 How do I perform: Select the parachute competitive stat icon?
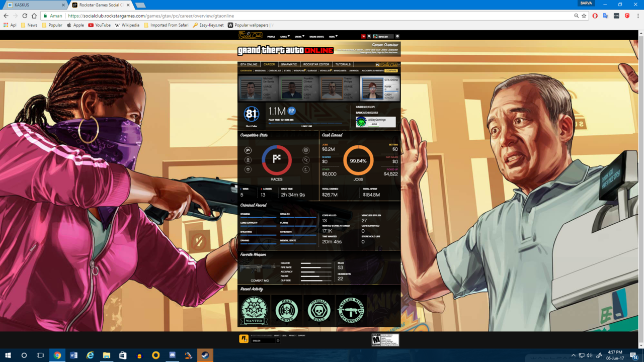tap(248, 169)
